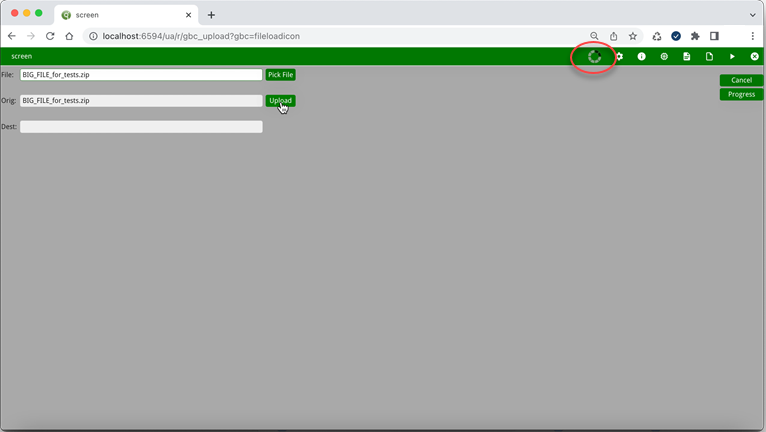Click the X close icon in green toolbar
766x432 pixels.
[x=755, y=57]
